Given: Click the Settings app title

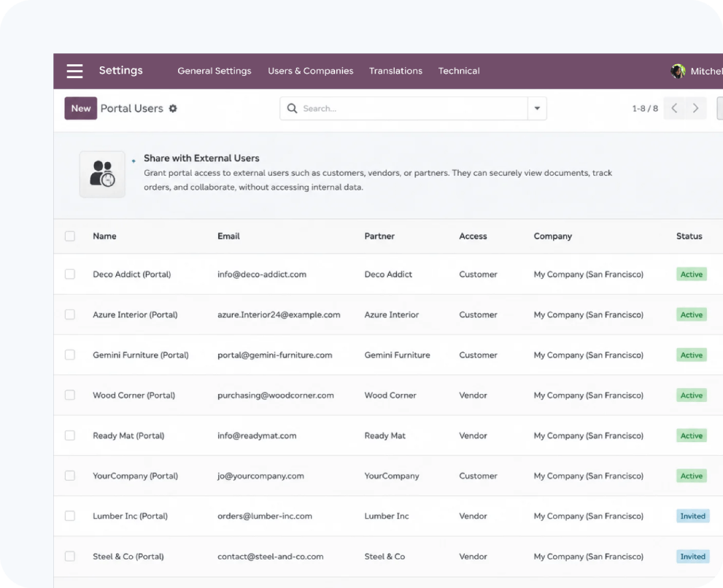Looking at the screenshot, I should click(121, 71).
